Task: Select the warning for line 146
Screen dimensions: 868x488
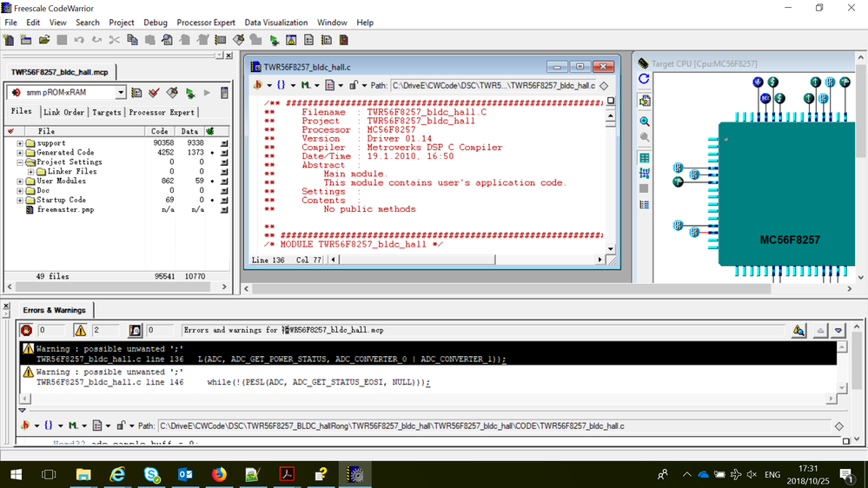Action: (x=427, y=377)
